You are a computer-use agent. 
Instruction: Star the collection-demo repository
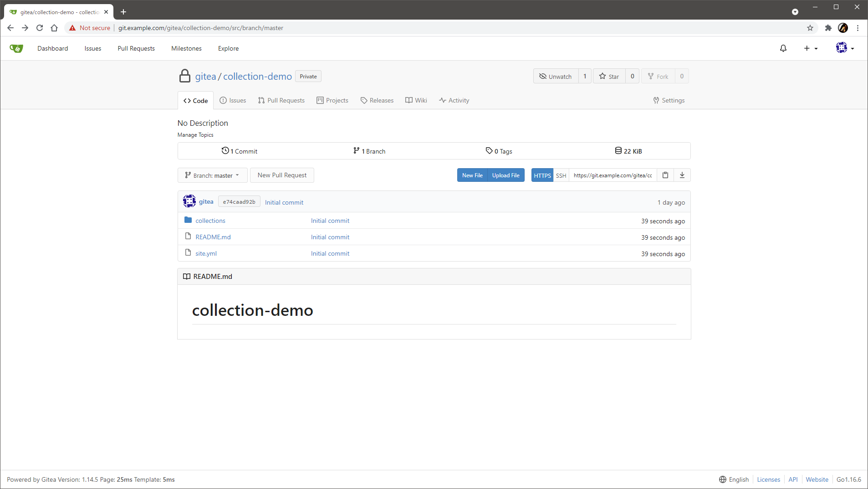609,76
